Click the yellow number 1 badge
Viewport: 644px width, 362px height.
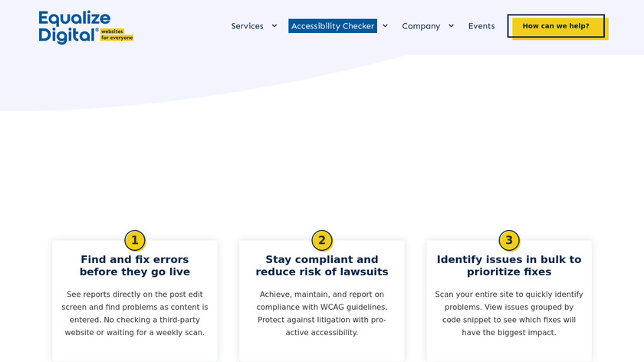[x=135, y=241]
